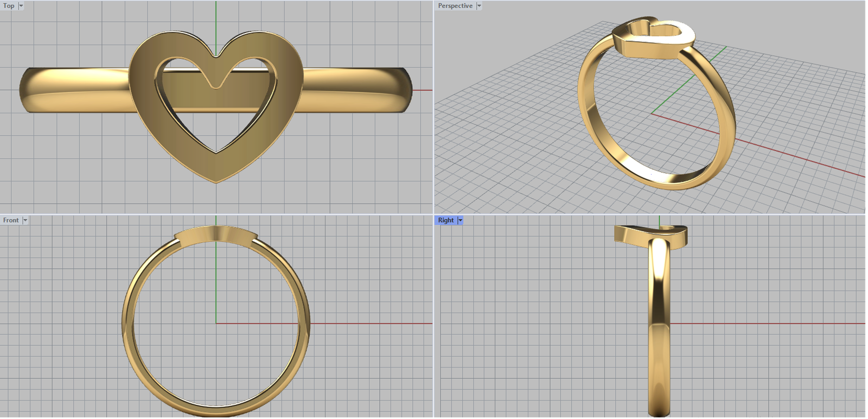This screenshot has height=419, width=868.
Task: Select the vertical ring shank in Right view
Action: click(x=659, y=326)
